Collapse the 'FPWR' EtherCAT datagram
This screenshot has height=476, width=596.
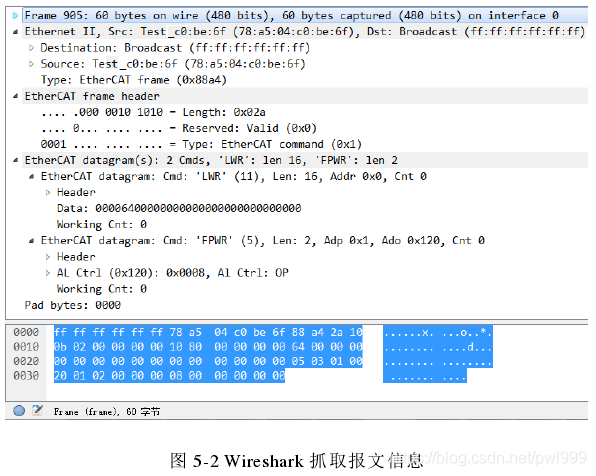(32, 241)
